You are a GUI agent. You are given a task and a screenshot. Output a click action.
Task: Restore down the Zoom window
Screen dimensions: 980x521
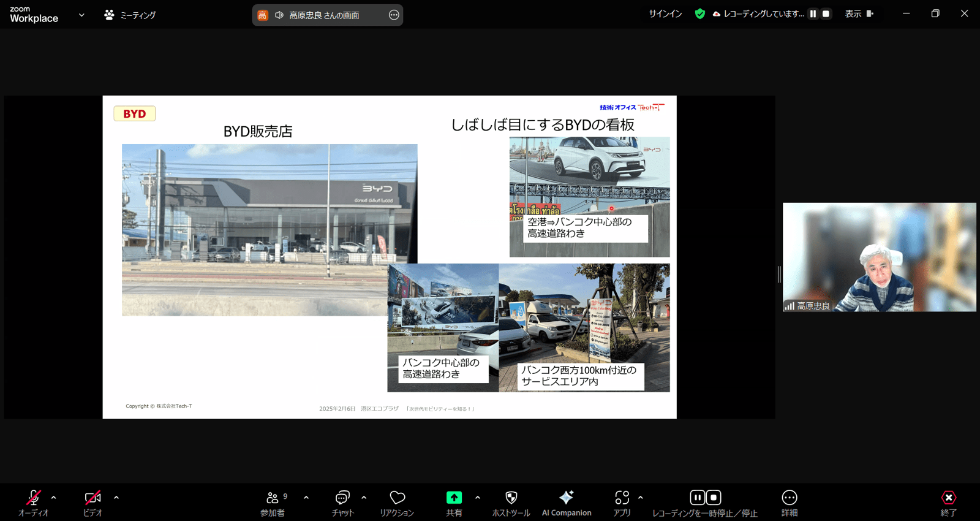click(935, 13)
